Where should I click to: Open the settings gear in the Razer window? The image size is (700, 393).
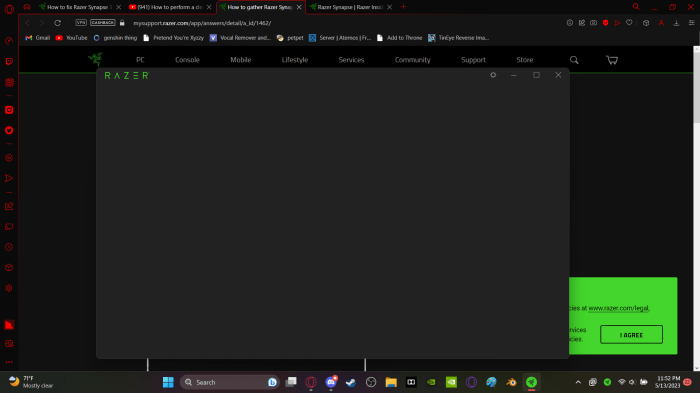click(493, 75)
